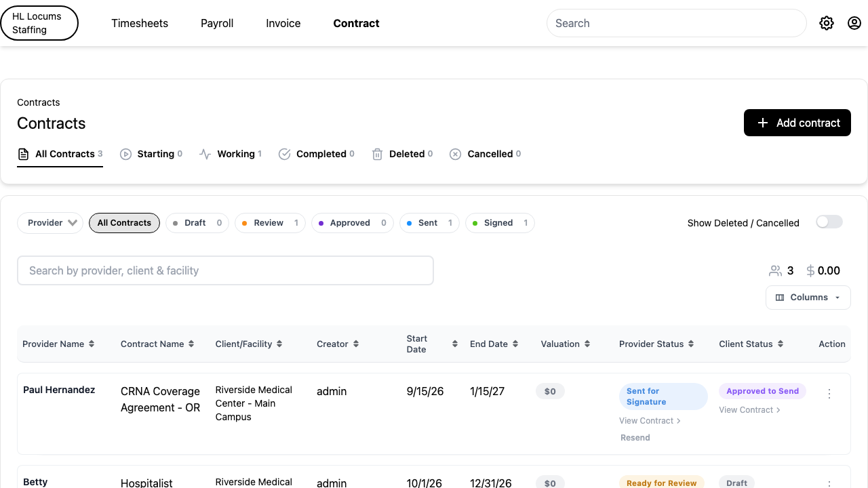868x488 pixels.
Task: Open the Columns dropdown
Action: (x=808, y=298)
